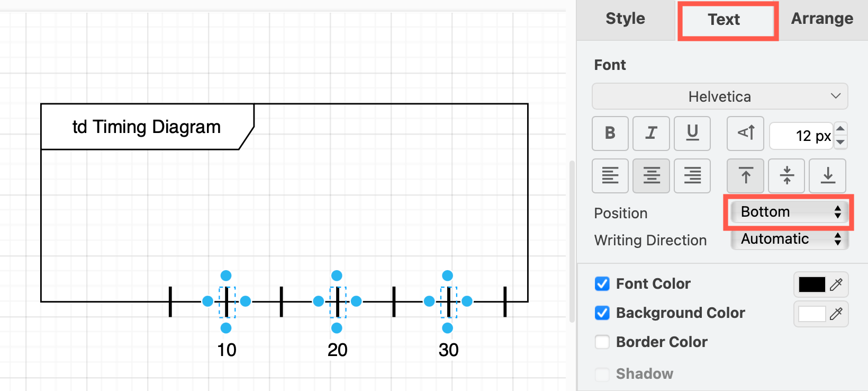Open the Helvetica font dropdown

pyautogui.click(x=720, y=96)
